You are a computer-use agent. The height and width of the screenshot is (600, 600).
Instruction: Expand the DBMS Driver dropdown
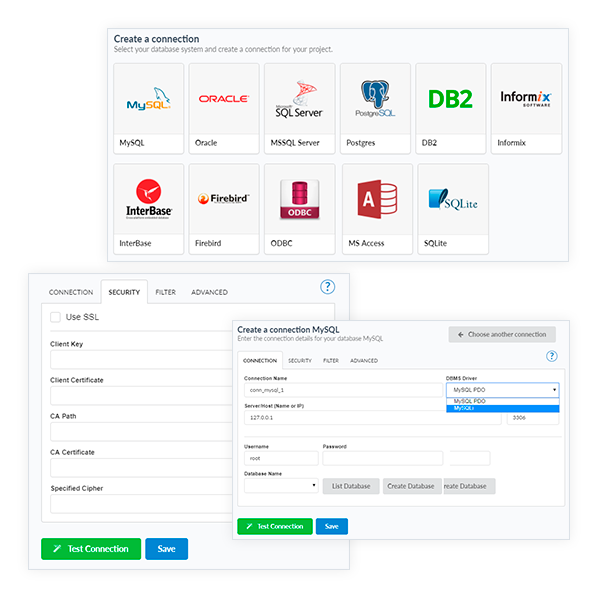502,390
